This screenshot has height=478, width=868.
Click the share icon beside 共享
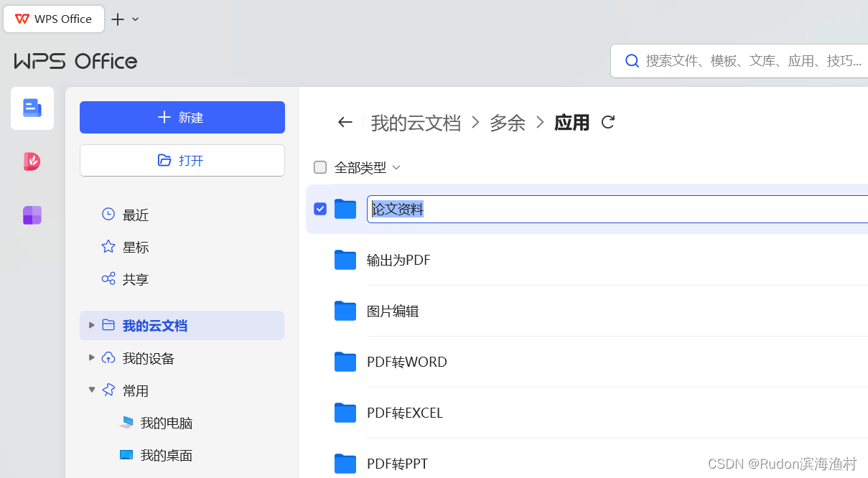point(108,278)
